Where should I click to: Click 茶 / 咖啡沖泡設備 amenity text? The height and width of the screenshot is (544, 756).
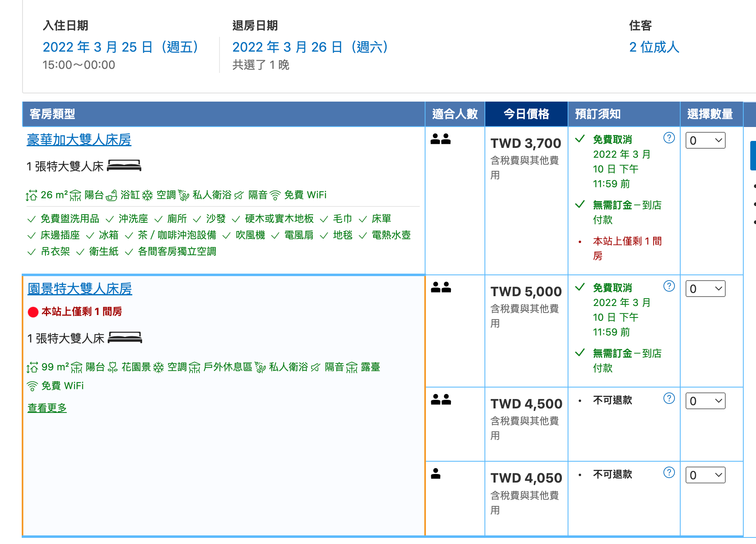177,235
